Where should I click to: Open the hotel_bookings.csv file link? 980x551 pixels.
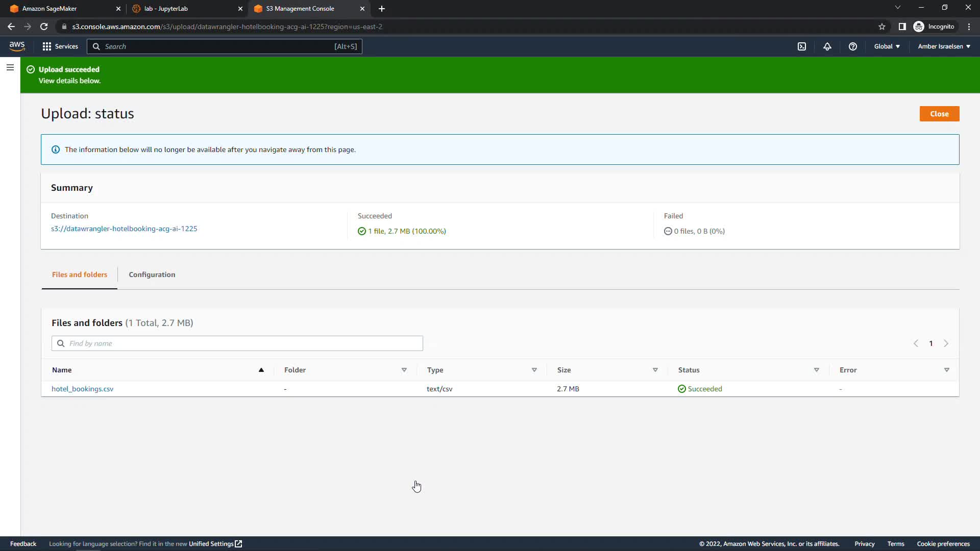(x=82, y=389)
